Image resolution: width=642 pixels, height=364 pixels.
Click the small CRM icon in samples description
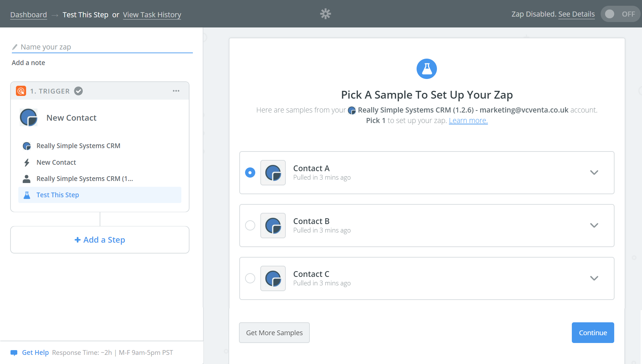(352, 110)
